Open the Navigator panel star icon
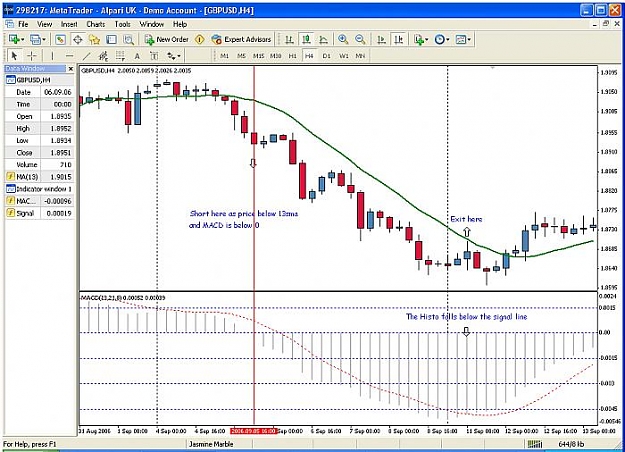The height and width of the screenshot is (452, 625). (94, 39)
